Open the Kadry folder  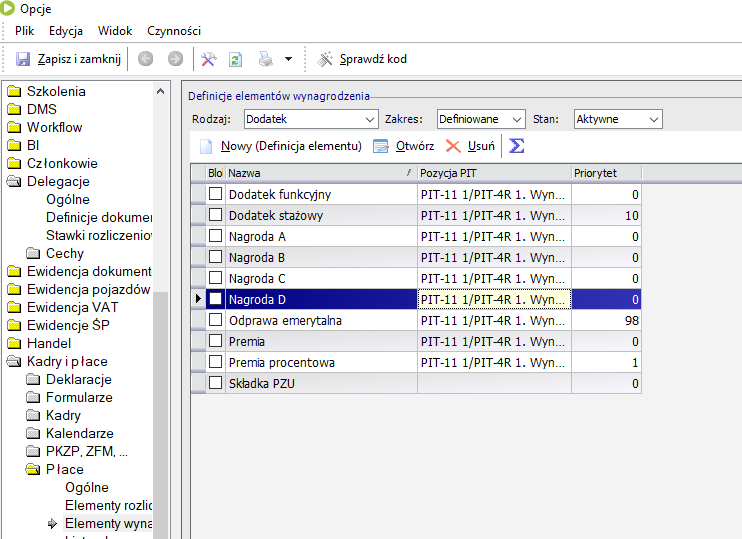53,415
